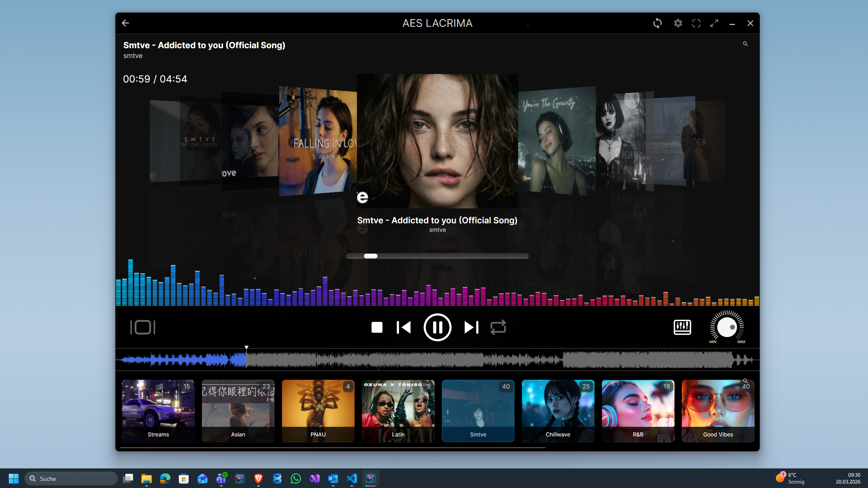The width and height of the screenshot is (868, 488).
Task: Open the weather widget showing 6°C
Action: click(791, 478)
